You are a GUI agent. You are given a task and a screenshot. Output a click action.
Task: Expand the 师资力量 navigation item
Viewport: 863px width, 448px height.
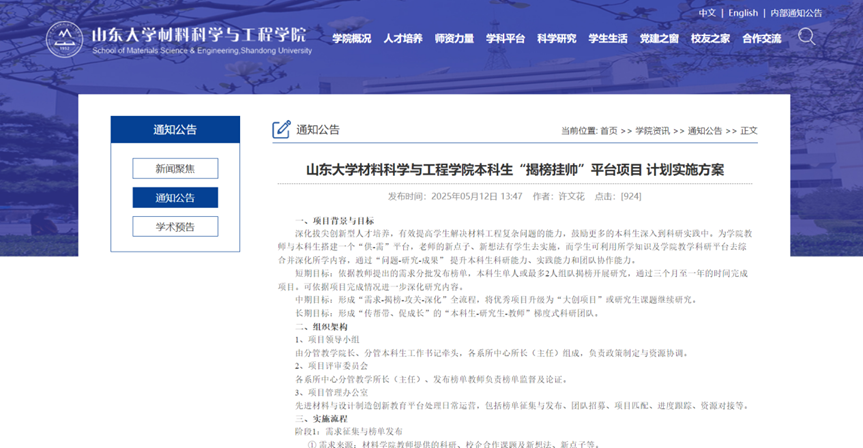pos(455,38)
